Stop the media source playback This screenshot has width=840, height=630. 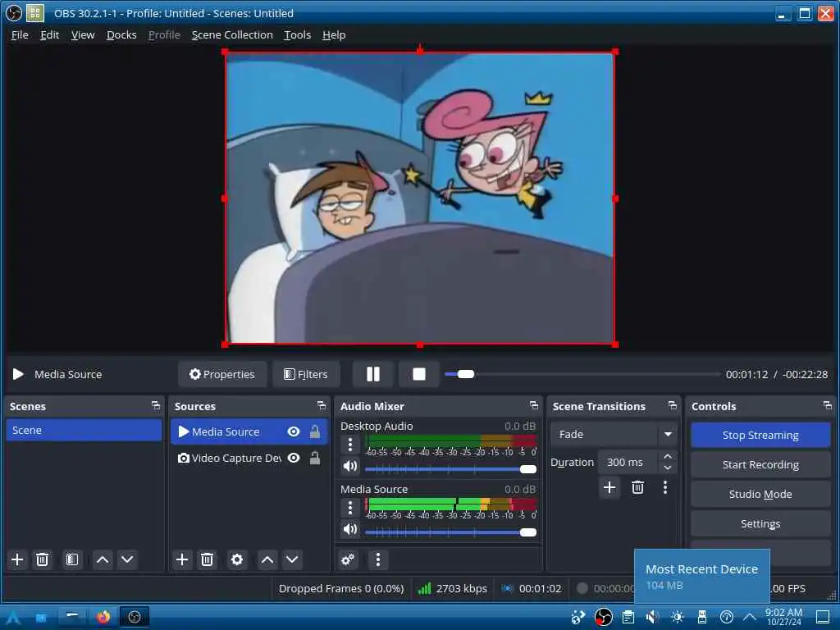click(419, 374)
